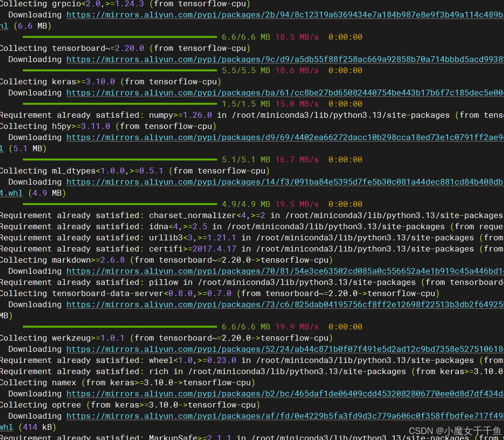Image resolution: width=504 pixels, height=440 pixels.
Task: Click the MarkupSafe requirement line
Action: click(x=252, y=437)
